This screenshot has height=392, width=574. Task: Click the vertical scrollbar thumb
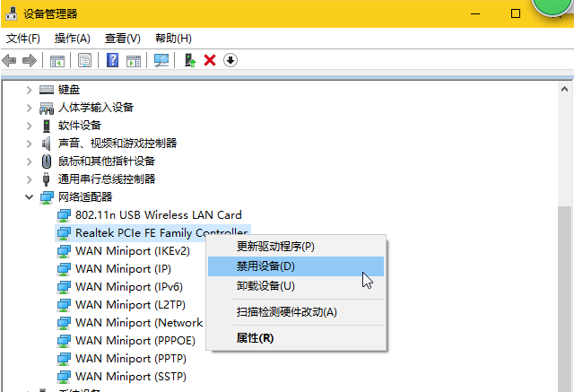564,299
